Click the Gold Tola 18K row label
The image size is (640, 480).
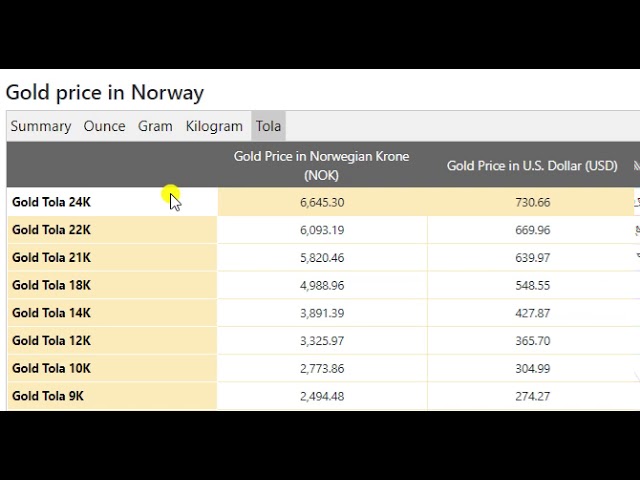tap(52, 285)
